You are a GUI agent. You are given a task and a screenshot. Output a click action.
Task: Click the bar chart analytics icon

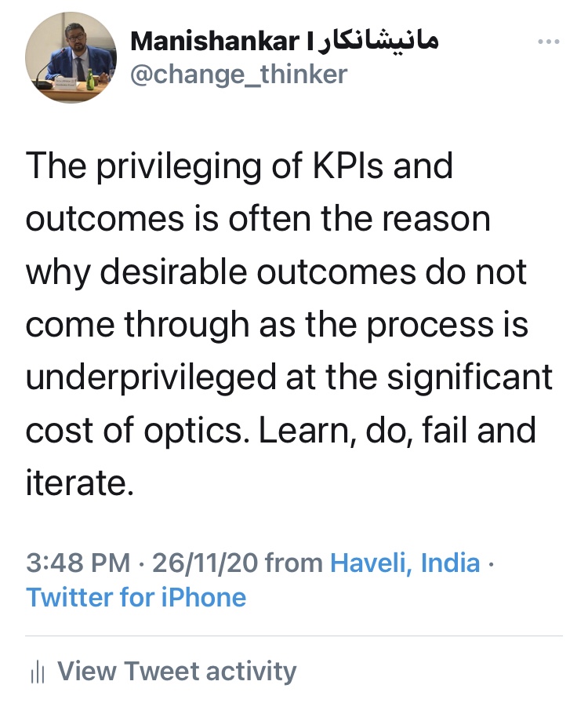pos(35,672)
